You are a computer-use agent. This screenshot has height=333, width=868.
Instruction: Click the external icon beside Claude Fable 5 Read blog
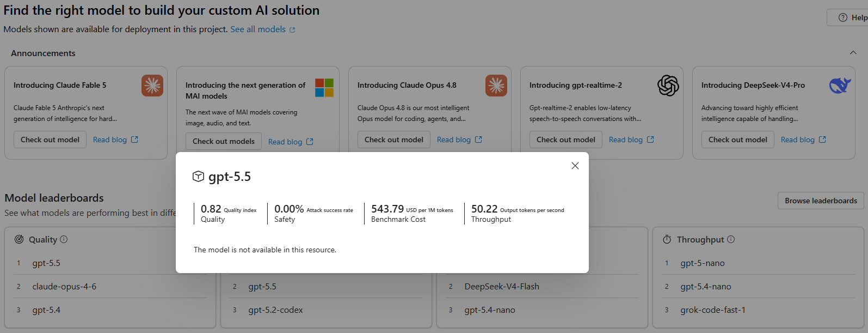pos(134,140)
